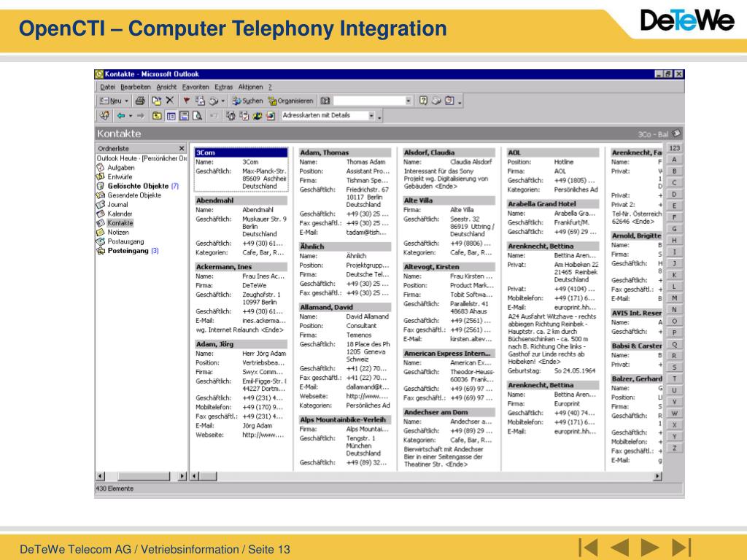Click the Neu new contact button
The width and height of the screenshot is (747, 560).
point(111,101)
